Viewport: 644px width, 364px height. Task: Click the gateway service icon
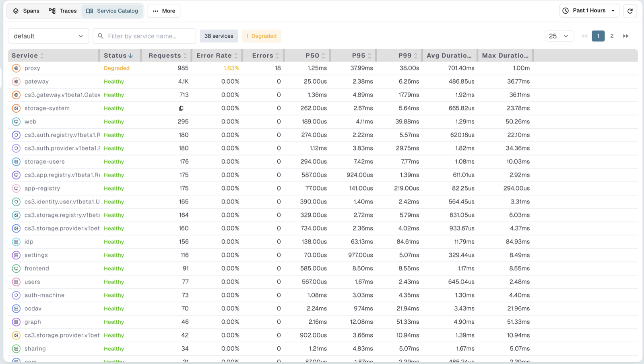click(16, 82)
